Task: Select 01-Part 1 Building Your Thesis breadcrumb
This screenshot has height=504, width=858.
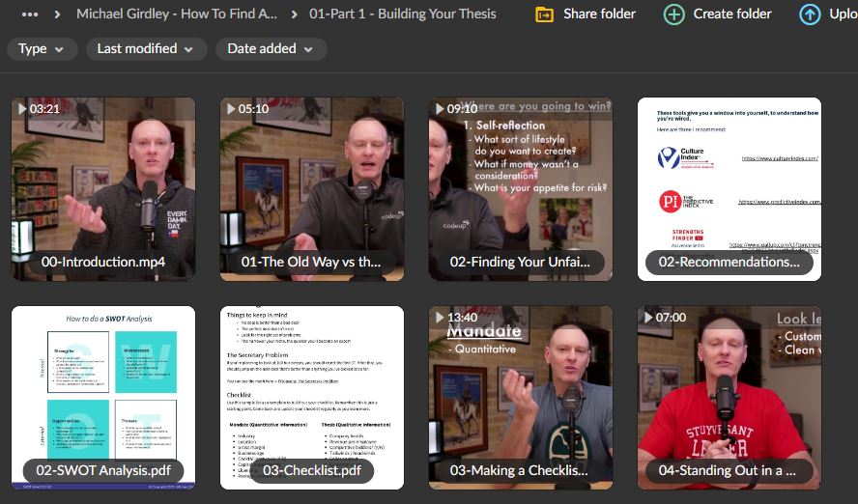Action: [x=403, y=14]
